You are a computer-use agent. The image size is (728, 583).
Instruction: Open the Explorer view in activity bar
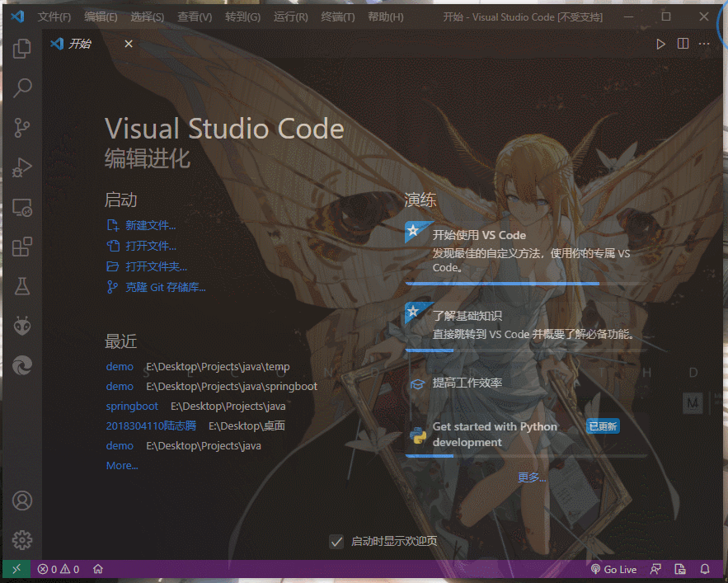pos(22,49)
